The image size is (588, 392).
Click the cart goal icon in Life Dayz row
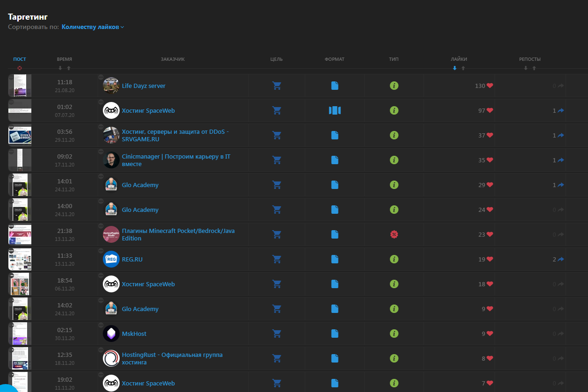tap(277, 86)
